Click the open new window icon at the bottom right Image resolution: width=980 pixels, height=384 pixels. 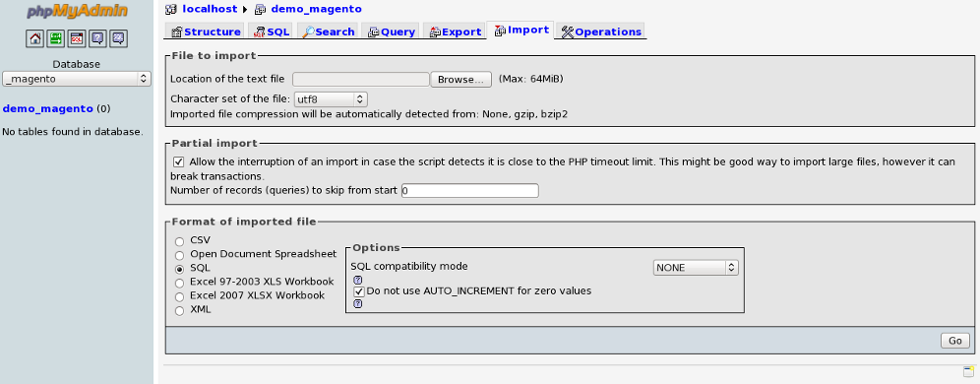tap(968, 371)
